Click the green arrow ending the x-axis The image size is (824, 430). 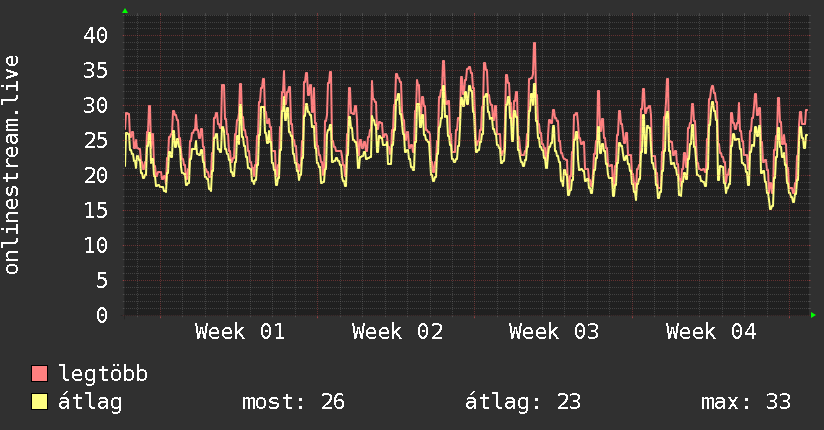[814, 315]
